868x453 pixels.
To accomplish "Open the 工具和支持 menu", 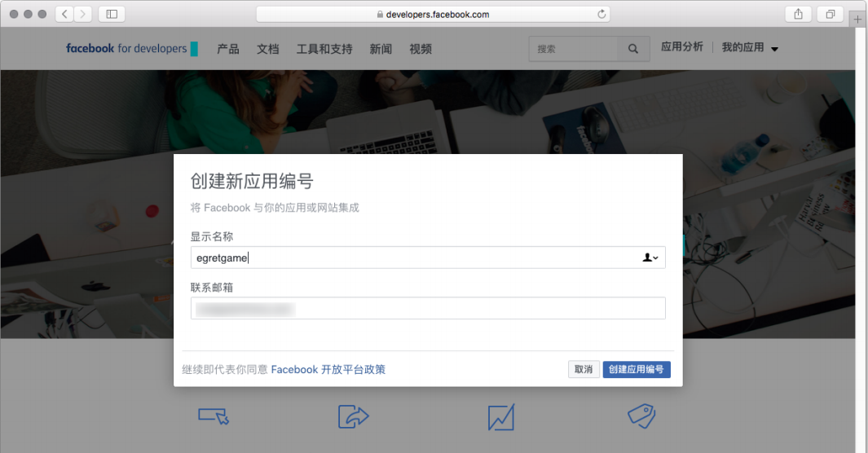I will pos(324,49).
